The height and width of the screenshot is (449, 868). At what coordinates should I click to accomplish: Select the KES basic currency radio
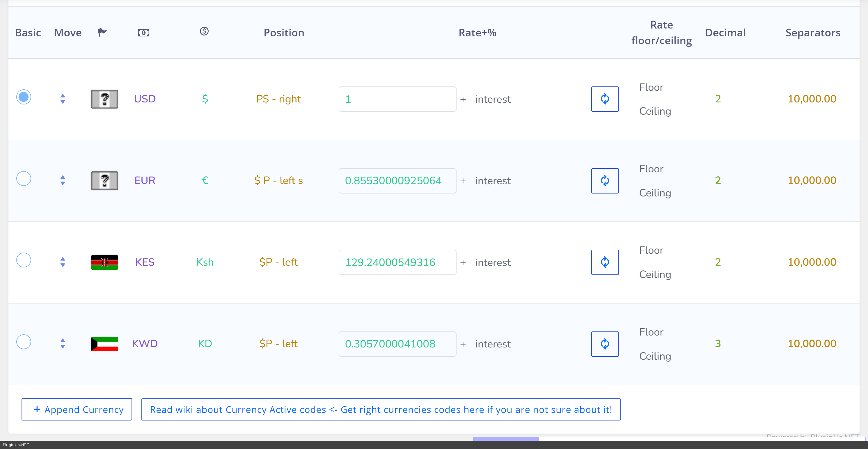point(24,260)
